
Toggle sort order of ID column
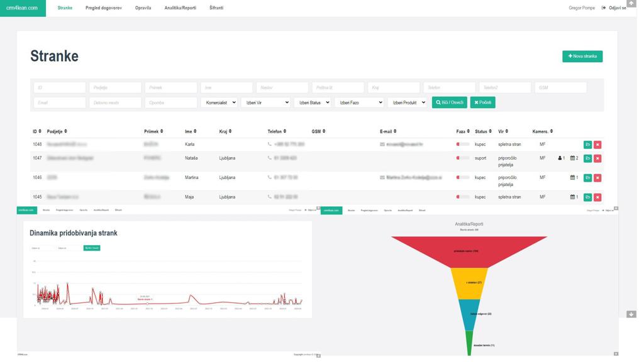[x=37, y=131]
